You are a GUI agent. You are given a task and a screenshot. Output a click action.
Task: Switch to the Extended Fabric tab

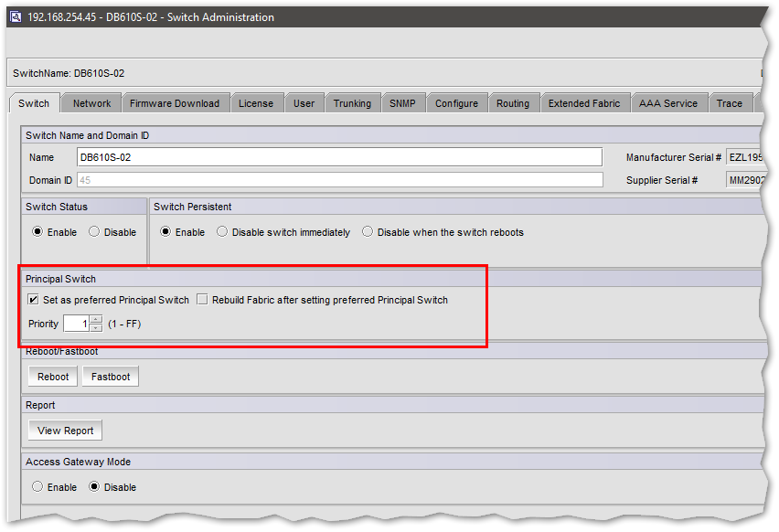tap(583, 103)
